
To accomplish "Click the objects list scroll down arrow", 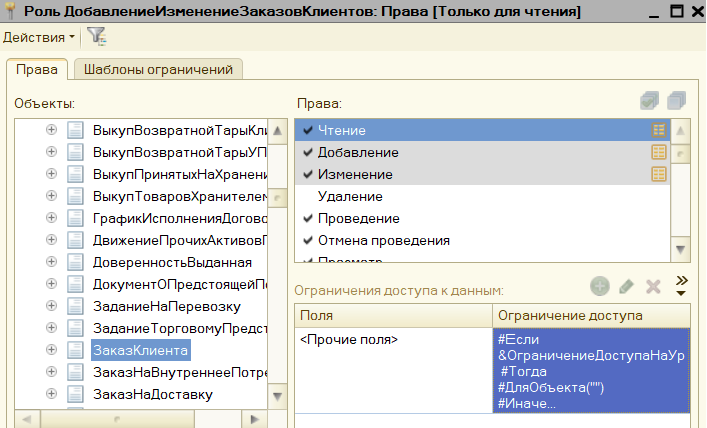I will click(277, 396).
